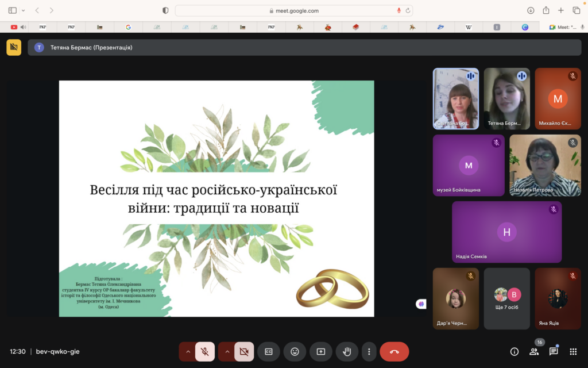Screen dimensions: 588x368
Task: Switch to the Google G browser tab
Action: click(128, 27)
